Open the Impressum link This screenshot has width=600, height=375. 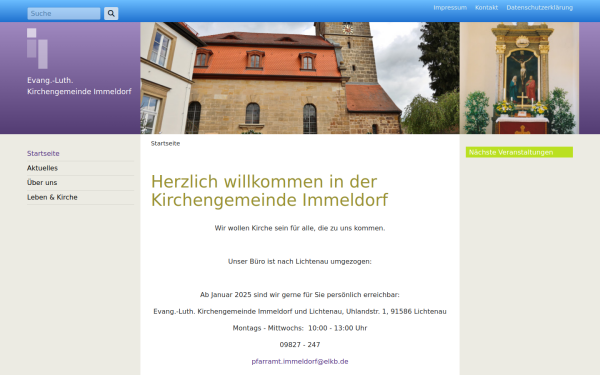pos(450,8)
